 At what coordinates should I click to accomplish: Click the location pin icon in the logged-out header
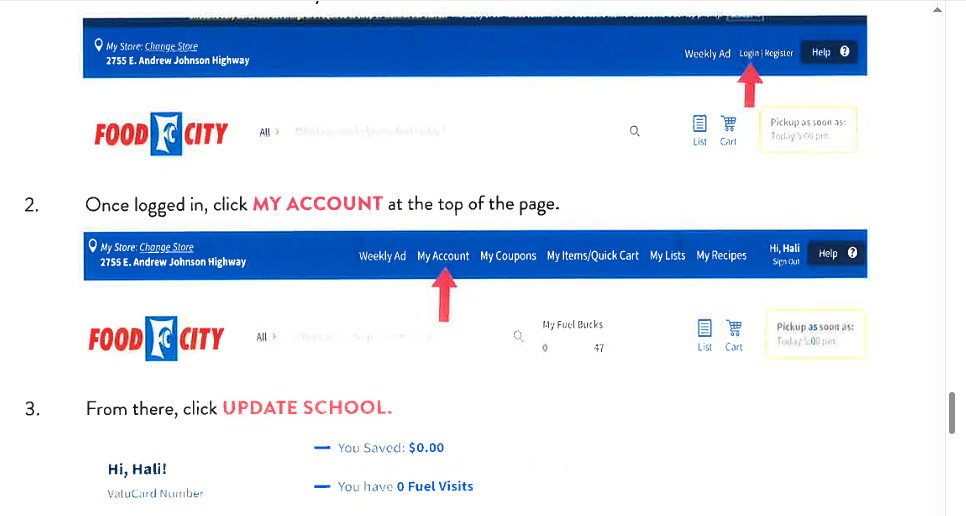(98, 45)
